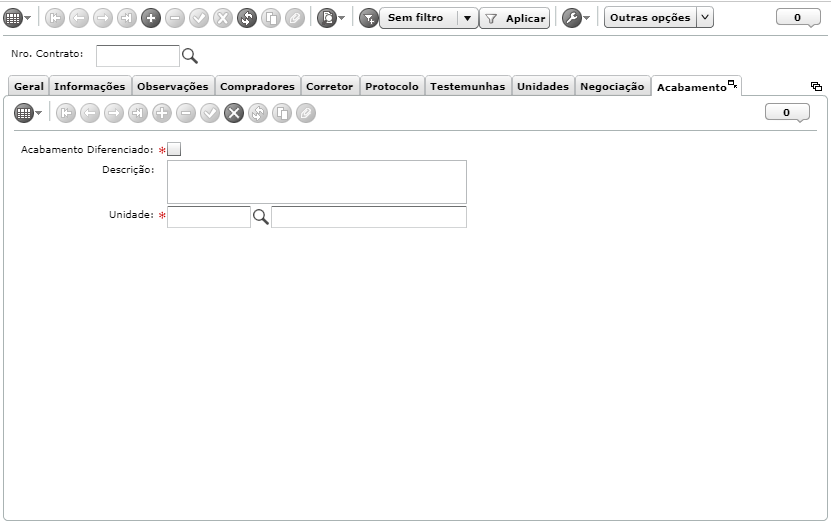Image resolution: width=831 pixels, height=521 pixels.
Task: Open the report document dropdown icon
Action: (x=331, y=18)
